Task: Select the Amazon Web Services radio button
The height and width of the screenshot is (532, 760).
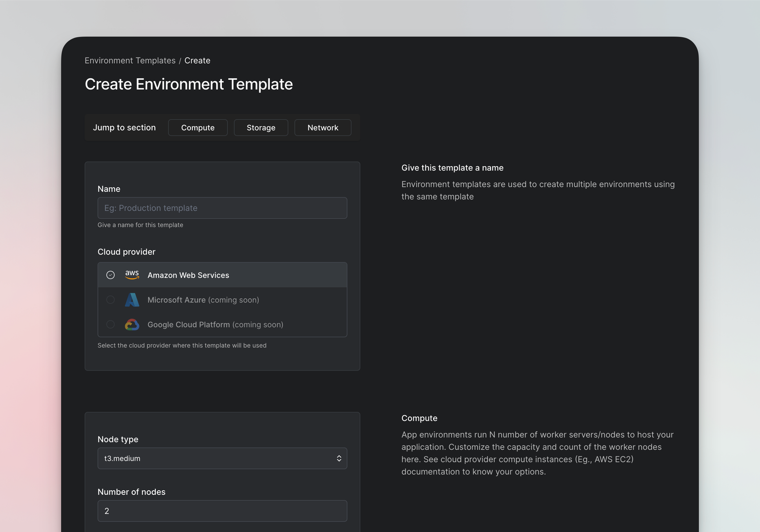Action: coord(111,275)
